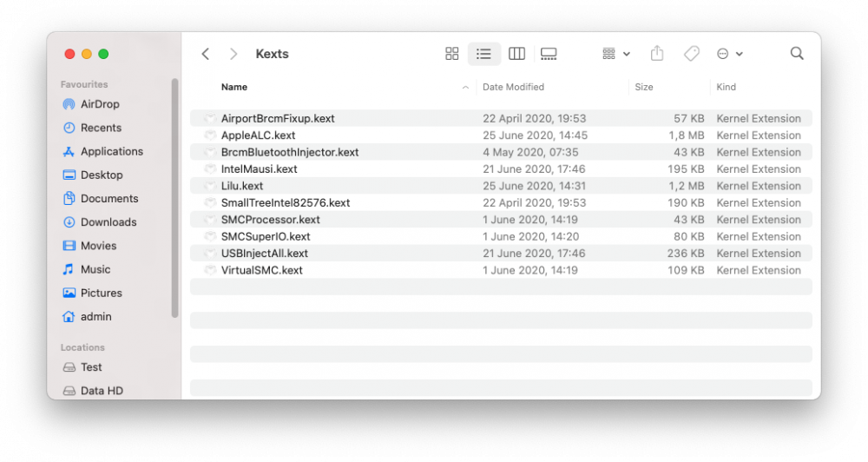The height and width of the screenshot is (462, 868).
Task: Open Desktop in the sidebar
Action: (x=93, y=175)
